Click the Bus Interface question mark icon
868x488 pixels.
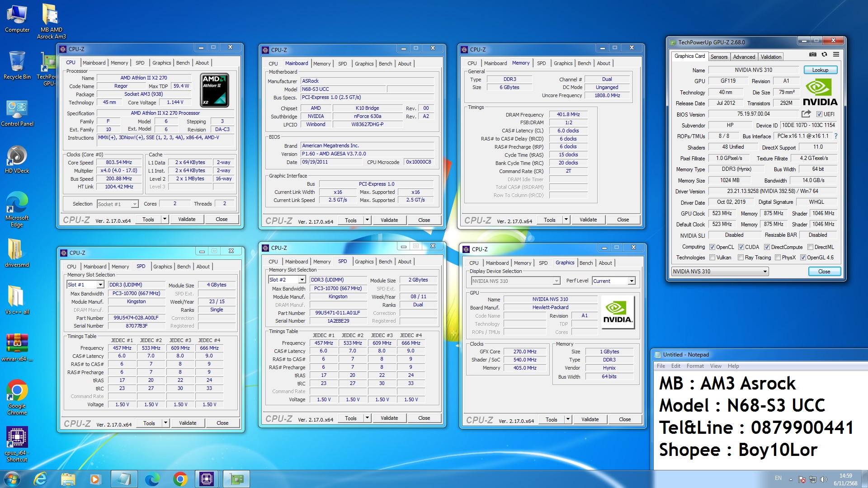(835, 136)
